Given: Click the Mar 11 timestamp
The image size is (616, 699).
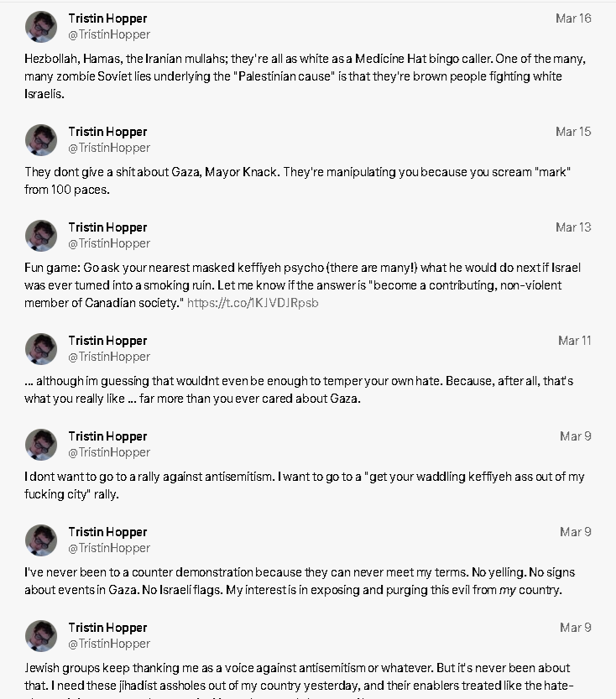Looking at the screenshot, I should [575, 341].
